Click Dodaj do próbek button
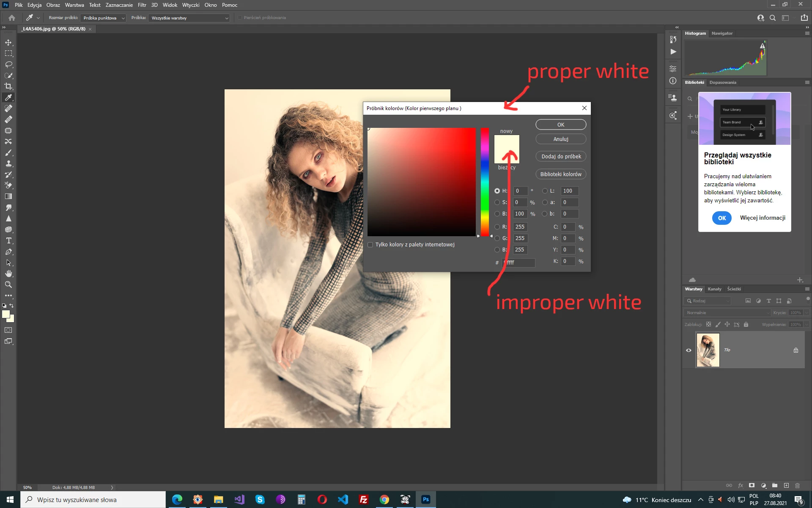The image size is (812, 508). click(561, 157)
